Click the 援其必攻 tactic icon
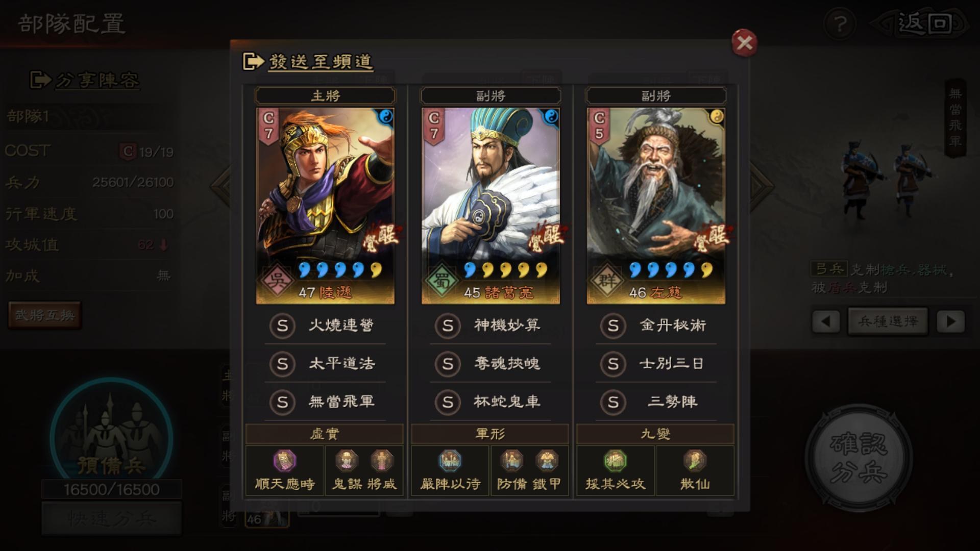The height and width of the screenshot is (551, 980). [x=615, y=461]
